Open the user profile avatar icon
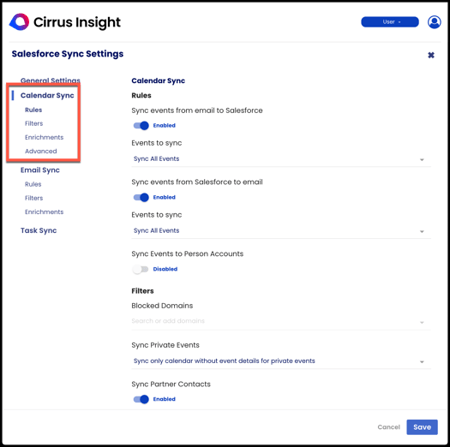The image size is (450, 447). tap(434, 22)
